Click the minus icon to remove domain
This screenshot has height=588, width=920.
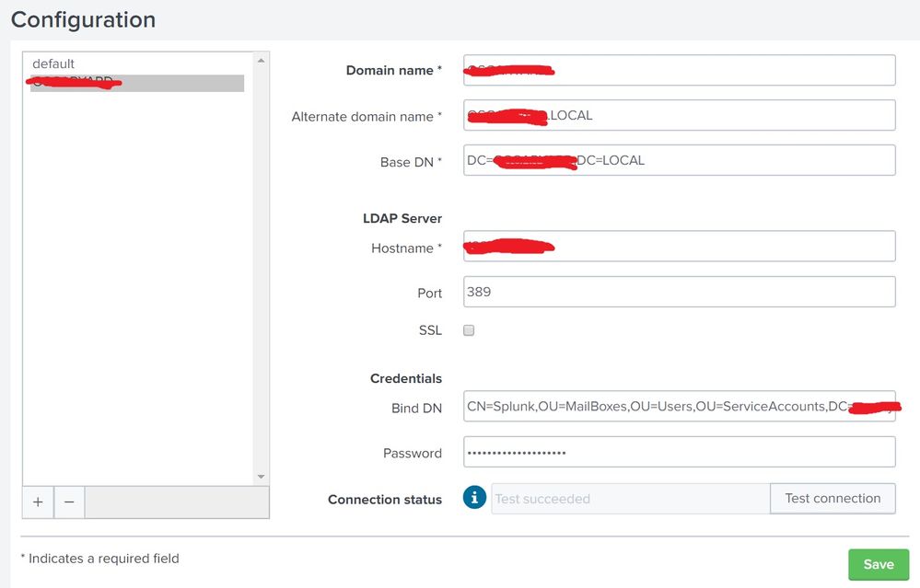click(x=69, y=502)
